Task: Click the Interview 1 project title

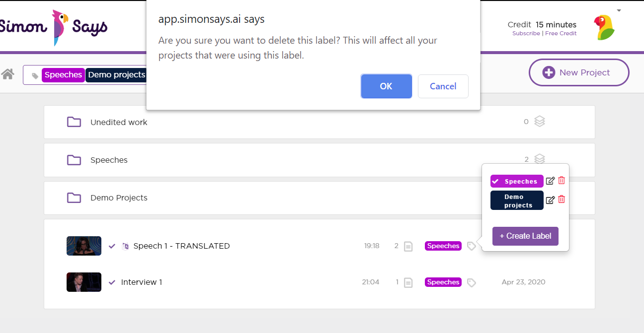Action: click(142, 282)
